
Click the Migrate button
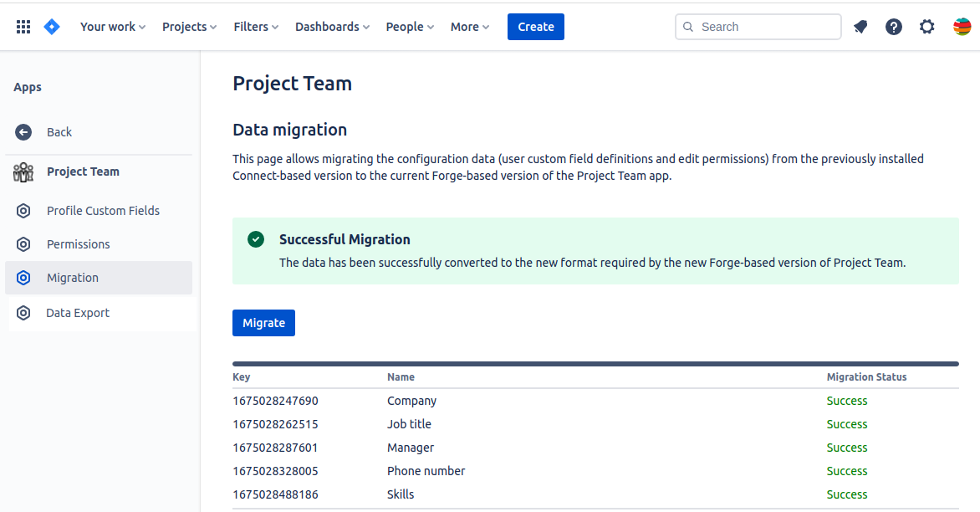(263, 323)
